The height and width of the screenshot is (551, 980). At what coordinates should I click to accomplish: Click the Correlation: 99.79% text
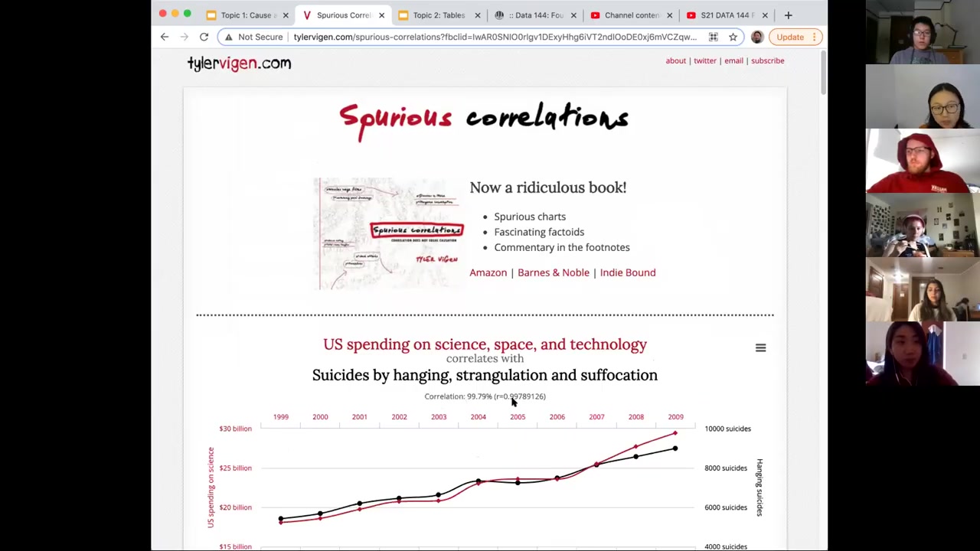[485, 396]
